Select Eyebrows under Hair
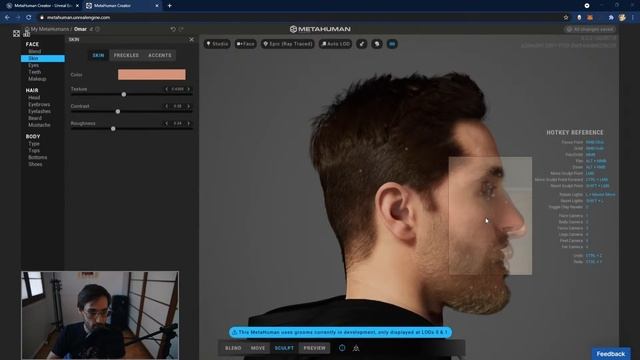The image size is (640, 360). [39, 104]
